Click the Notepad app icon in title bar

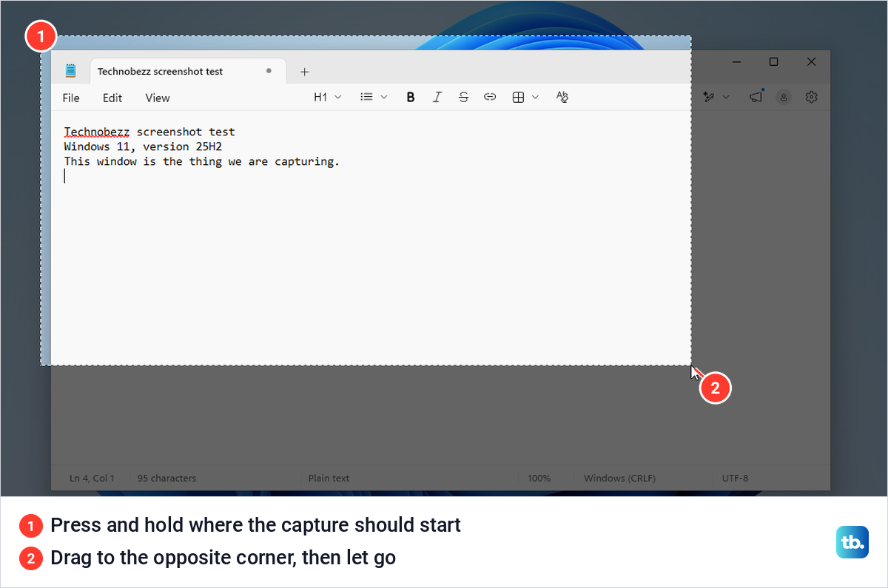(x=71, y=71)
